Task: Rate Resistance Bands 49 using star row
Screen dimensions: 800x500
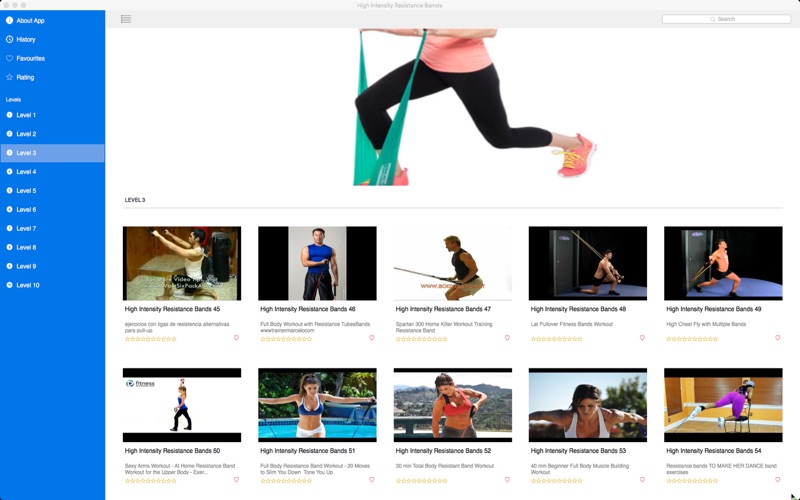Action: [692, 339]
